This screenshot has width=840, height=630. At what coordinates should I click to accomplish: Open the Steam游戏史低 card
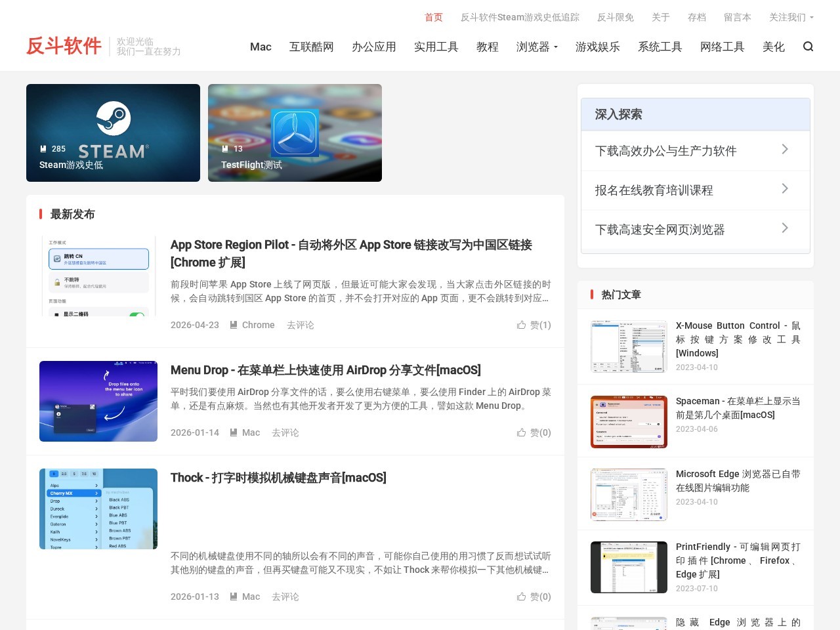[113, 133]
